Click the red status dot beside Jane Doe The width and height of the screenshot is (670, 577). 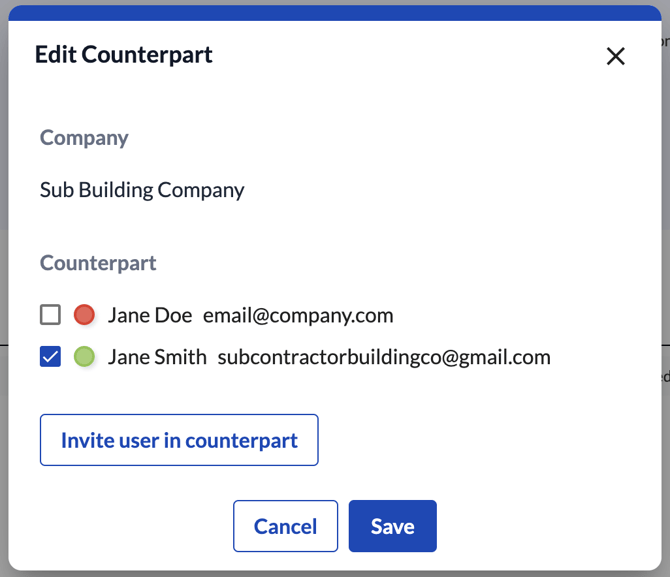[x=84, y=315]
